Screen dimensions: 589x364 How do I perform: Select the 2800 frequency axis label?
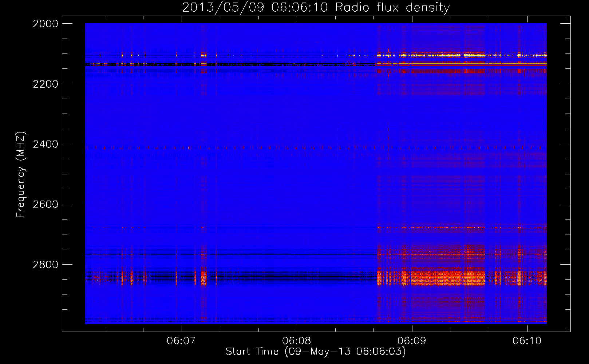[x=46, y=265]
